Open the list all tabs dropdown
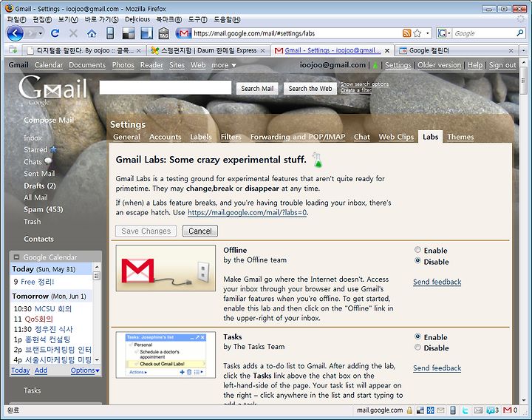This screenshot has height=420, width=532. [524, 50]
